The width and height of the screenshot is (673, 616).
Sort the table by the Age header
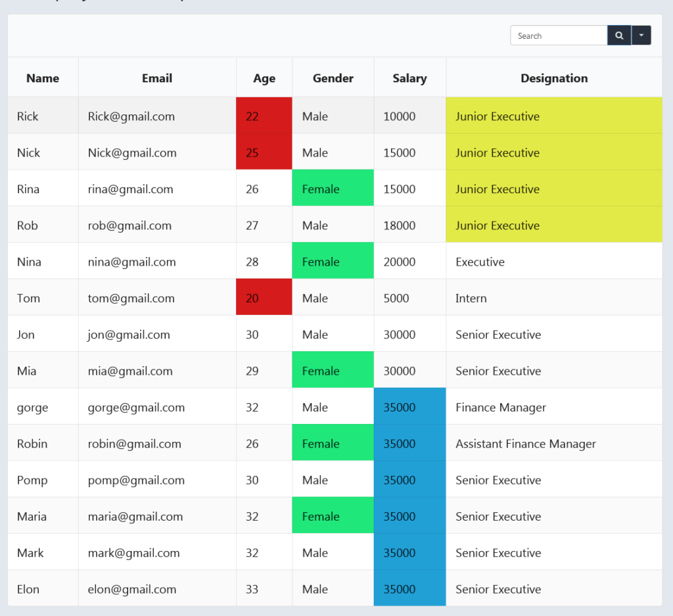(x=264, y=78)
